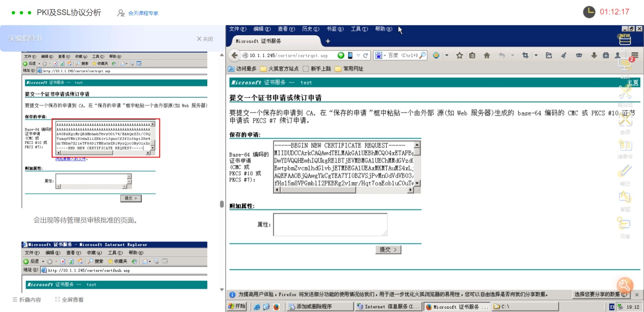
Task: Click the sidebar fullscreen (全屏) icon
Action: pos(625,119)
